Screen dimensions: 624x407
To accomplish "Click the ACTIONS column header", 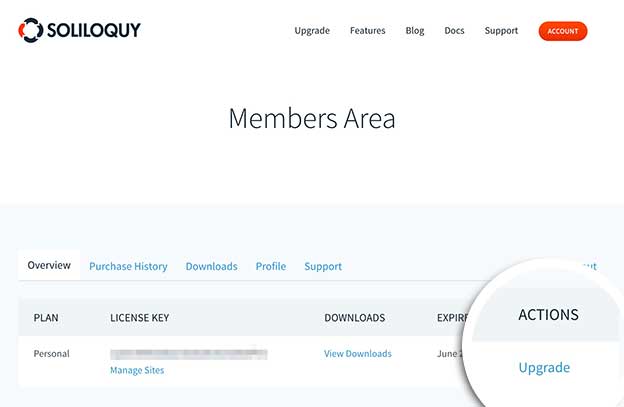I will (548, 315).
